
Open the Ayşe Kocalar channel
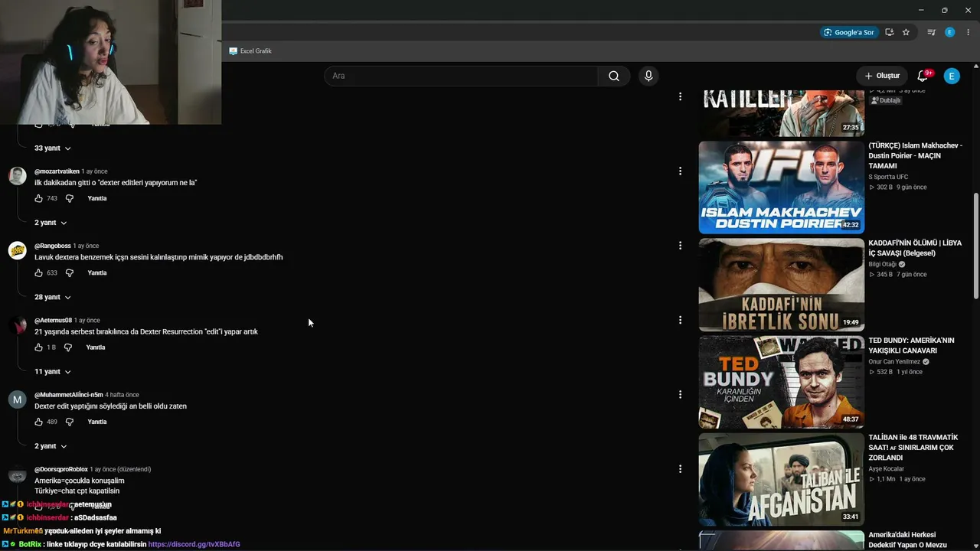pyautogui.click(x=886, y=468)
